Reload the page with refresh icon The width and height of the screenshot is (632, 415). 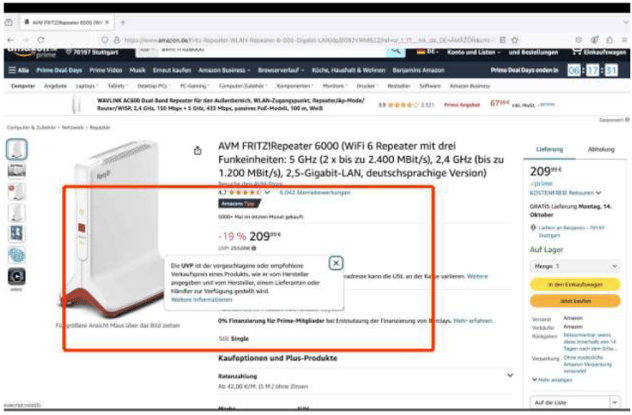click(41, 40)
